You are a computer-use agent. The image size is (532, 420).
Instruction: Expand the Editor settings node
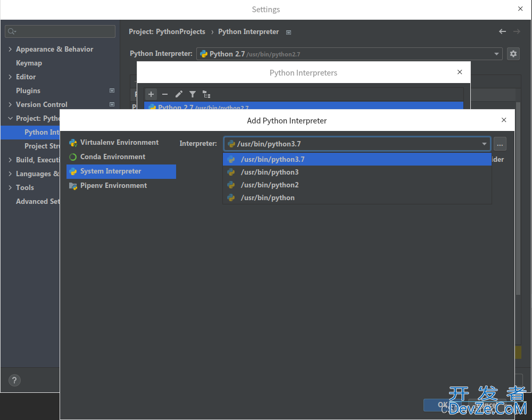tap(10, 77)
